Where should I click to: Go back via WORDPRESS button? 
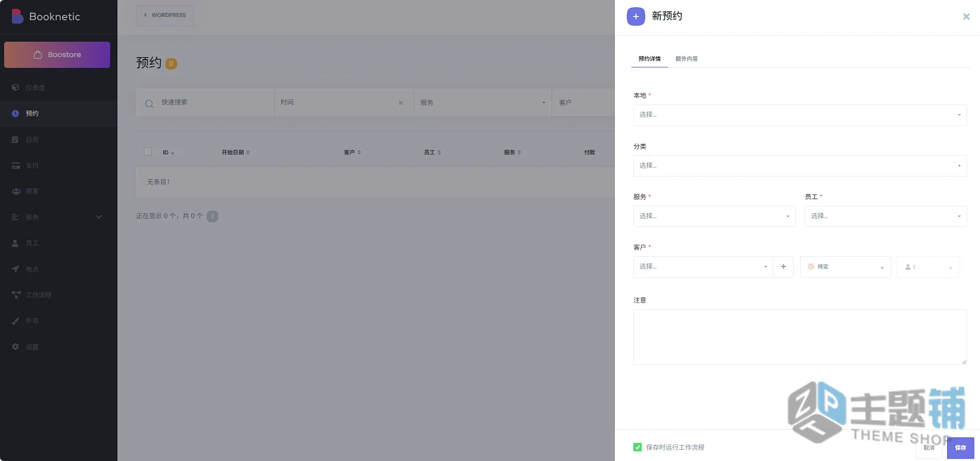point(165,15)
